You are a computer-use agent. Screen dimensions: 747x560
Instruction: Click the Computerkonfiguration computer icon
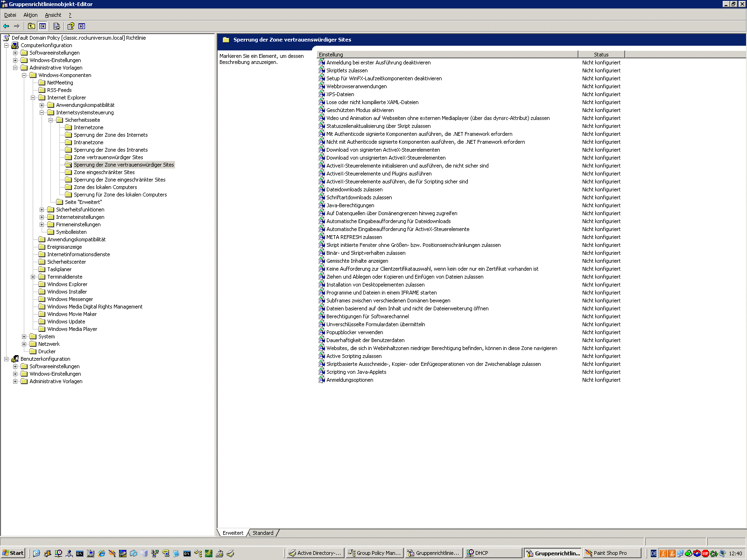(15, 45)
